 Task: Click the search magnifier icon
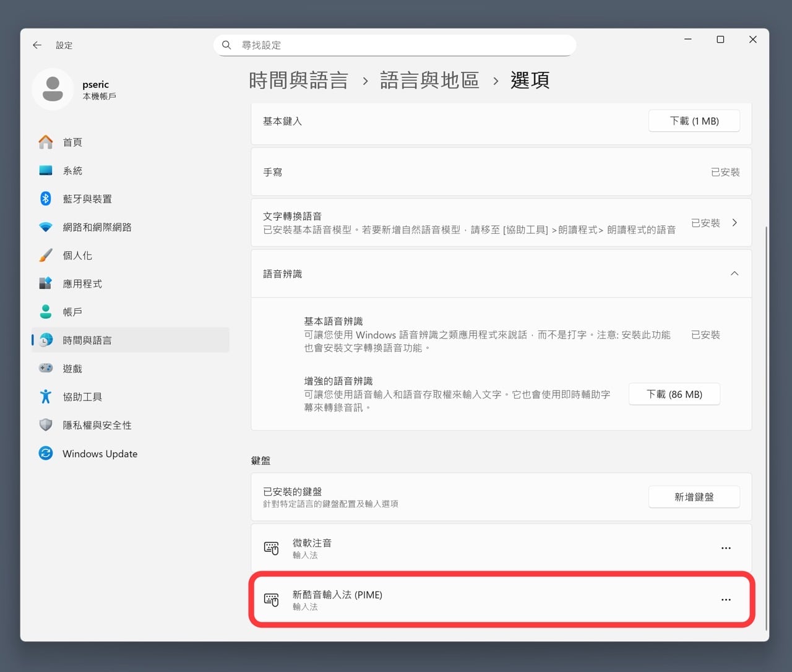point(226,45)
